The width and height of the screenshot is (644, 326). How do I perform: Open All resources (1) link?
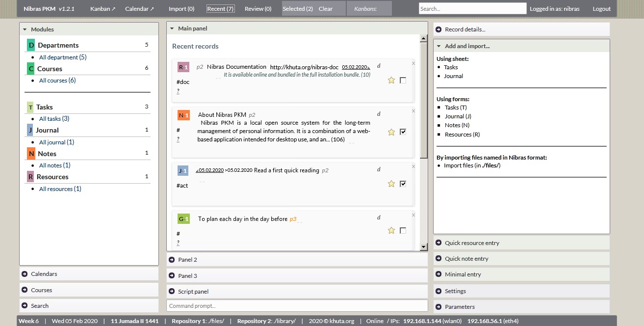[x=60, y=189]
